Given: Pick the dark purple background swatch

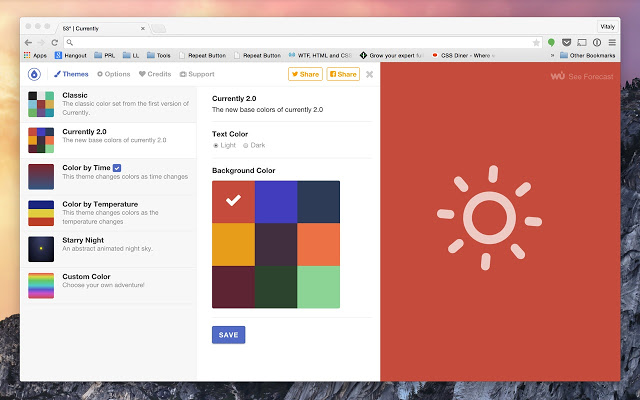Looking at the screenshot, I should (276, 244).
